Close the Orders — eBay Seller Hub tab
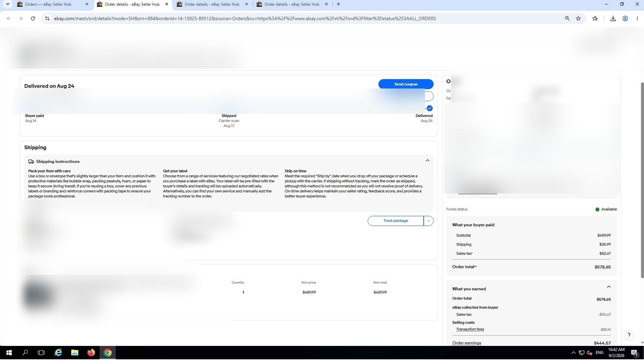 tap(87, 4)
